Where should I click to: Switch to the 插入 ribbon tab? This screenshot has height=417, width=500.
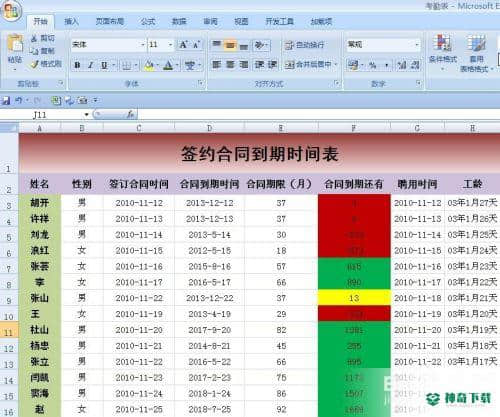[71, 22]
